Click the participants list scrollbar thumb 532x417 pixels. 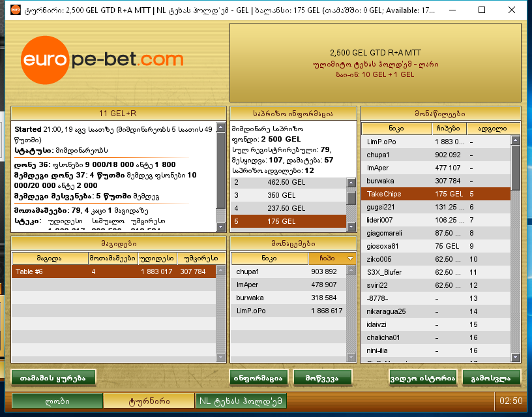pos(515,168)
